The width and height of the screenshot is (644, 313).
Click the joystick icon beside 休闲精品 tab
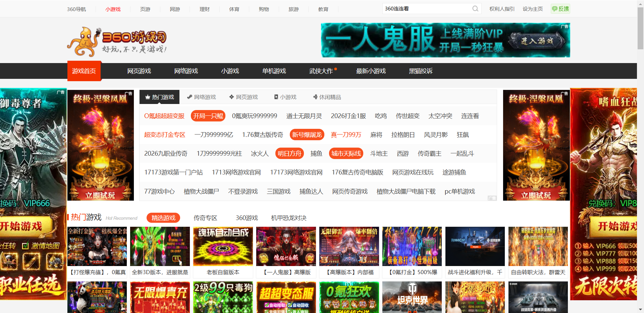click(315, 97)
